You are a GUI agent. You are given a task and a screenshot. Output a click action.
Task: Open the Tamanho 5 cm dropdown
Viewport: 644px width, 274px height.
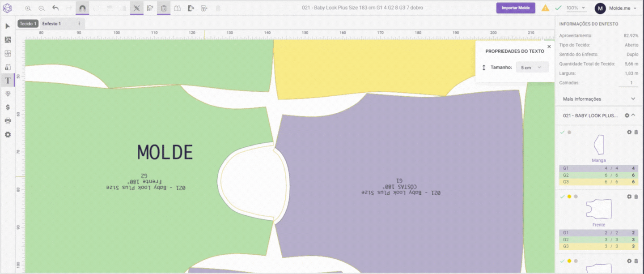point(532,67)
